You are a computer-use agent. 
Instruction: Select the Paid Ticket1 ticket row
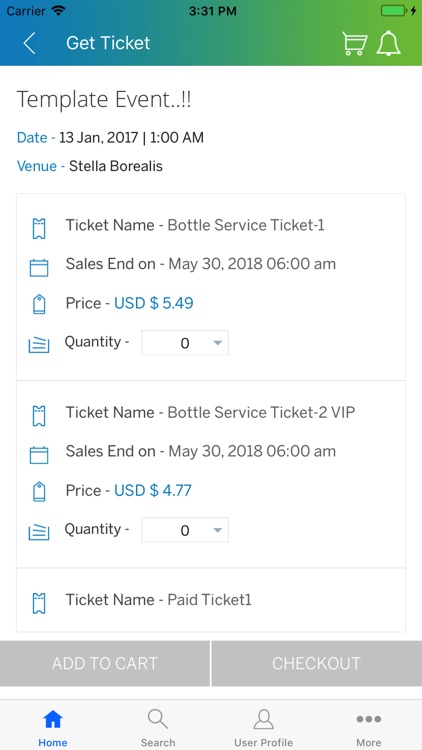[211, 600]
